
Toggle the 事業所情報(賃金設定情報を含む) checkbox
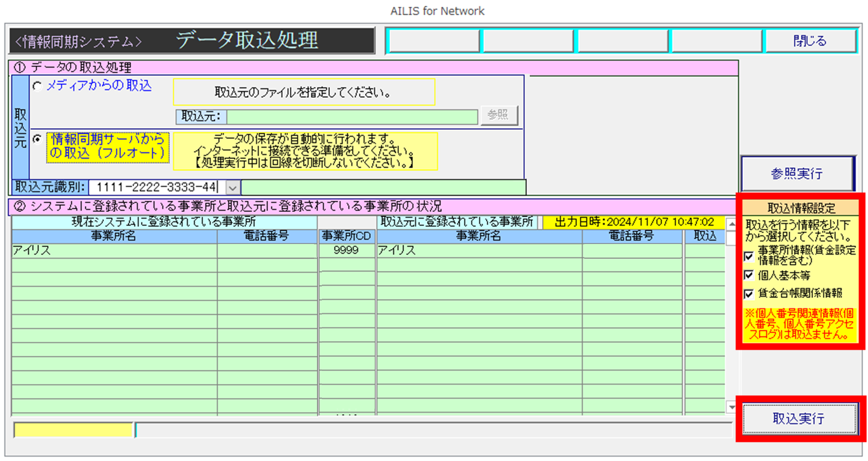pyautogui.click(x=748, y=256)
